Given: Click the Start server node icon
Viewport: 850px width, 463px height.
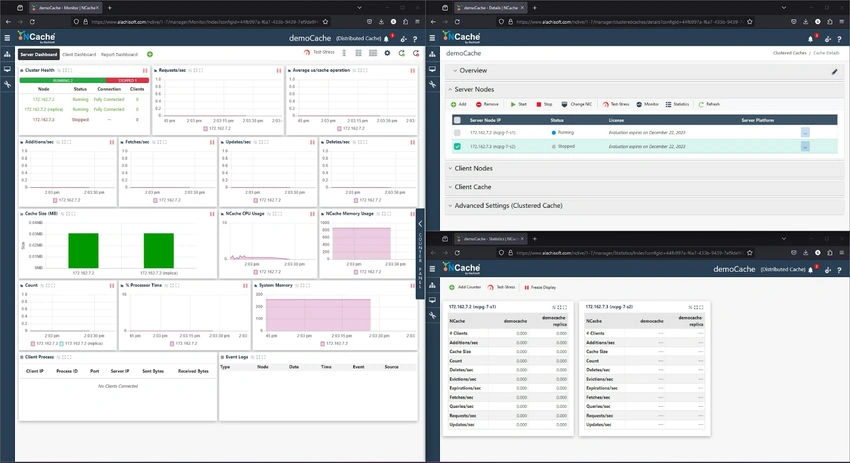Looking at the screenshot, I should click(513, 104).
